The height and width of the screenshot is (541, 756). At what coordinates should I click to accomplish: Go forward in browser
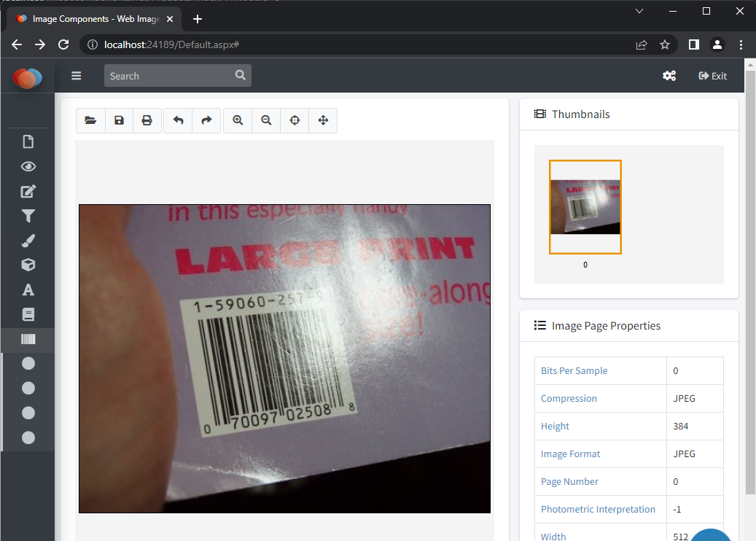(40, 45)
